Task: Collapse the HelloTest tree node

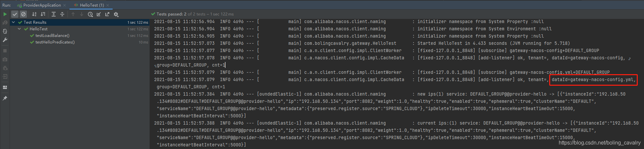Action: [19, 29]
